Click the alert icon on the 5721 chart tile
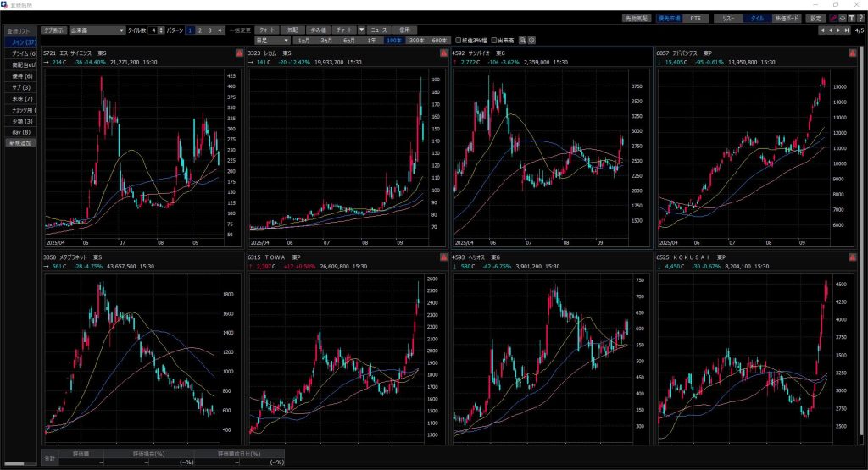The width and height of the screenshot is (868, 470). 239,53
